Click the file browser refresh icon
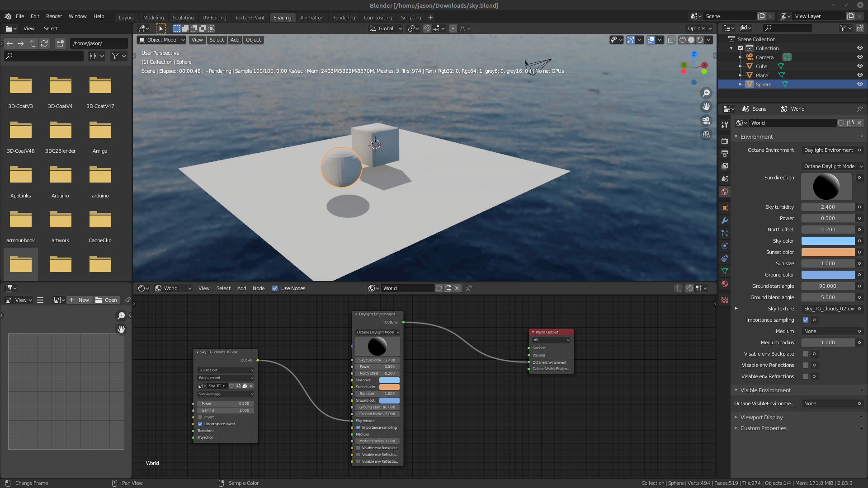Screen dimensions: 868x488 (44, 43)
